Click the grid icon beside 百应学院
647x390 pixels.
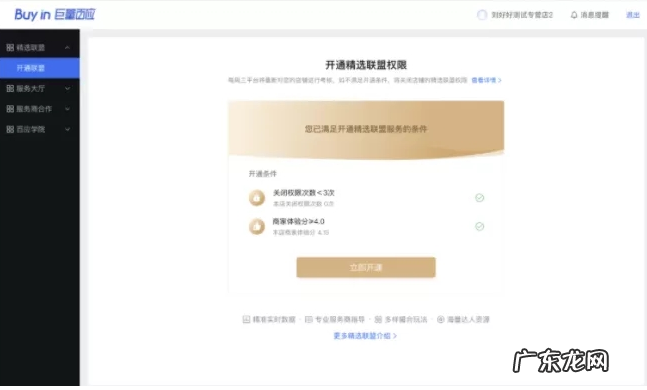10,129
